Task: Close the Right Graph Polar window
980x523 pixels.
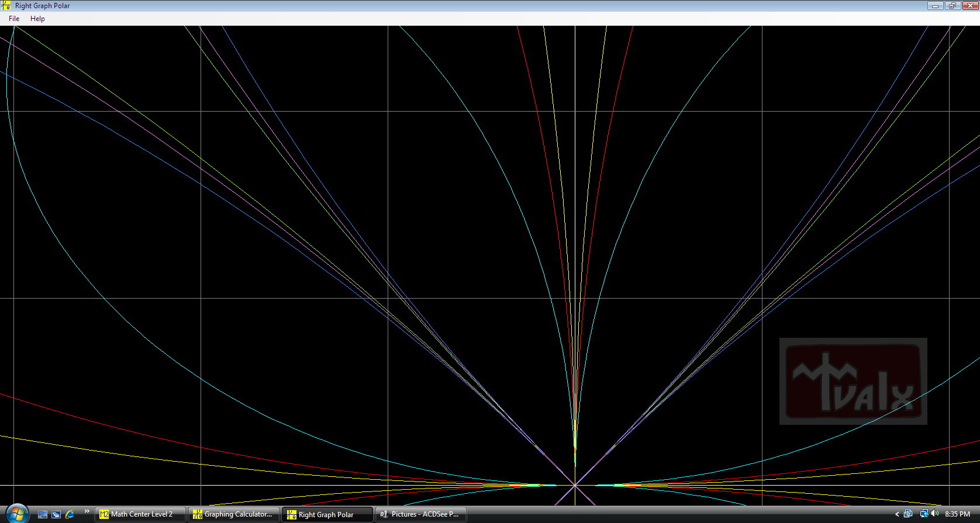Action: [x=969, y=6]
